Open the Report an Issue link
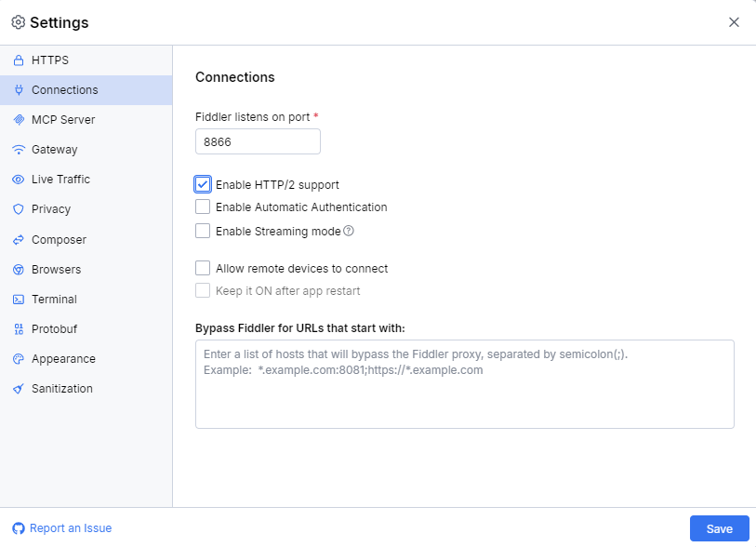Image resolution: width=756 pixels, height=547 pixels. click(x=61, y=527)
